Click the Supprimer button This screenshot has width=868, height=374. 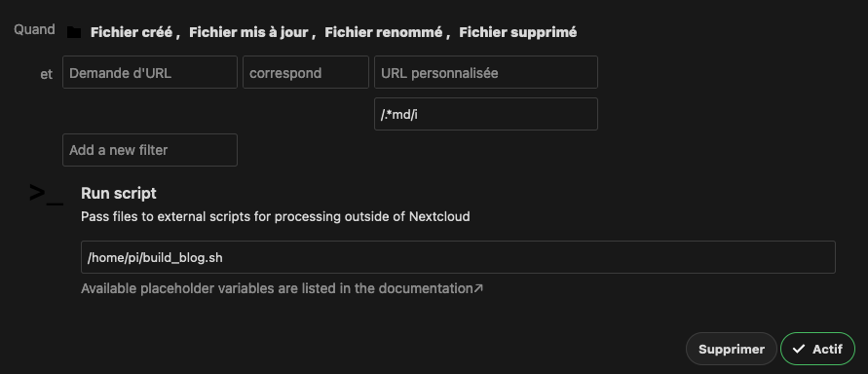(x=732, y=349)
